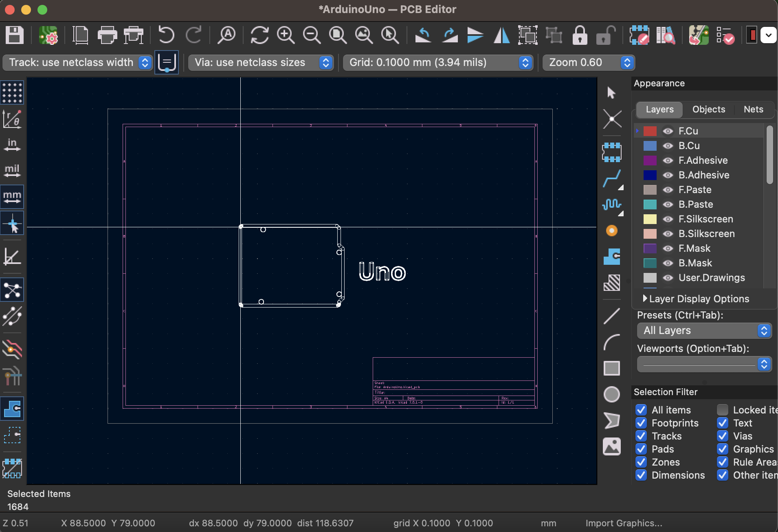Click the Uno text on canvas

(382, 272)
